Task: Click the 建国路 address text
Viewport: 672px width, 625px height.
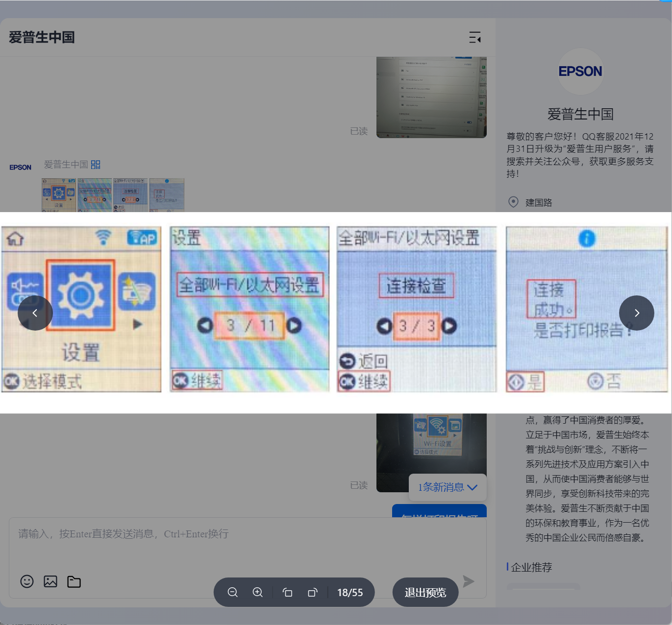Action: [539, 202]
